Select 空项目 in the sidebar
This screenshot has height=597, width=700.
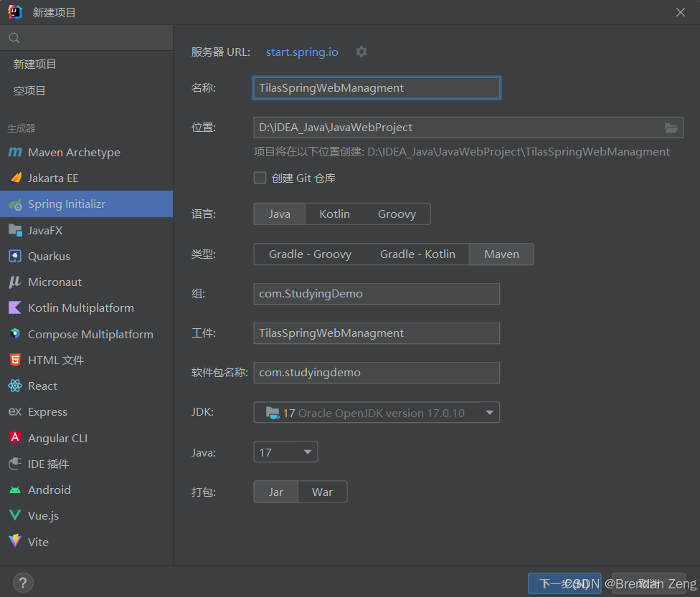[x=87, y=90]
